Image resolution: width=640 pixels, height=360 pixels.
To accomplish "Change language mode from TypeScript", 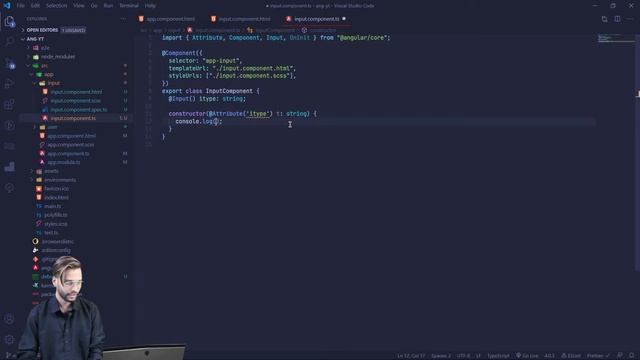I will point(498,356).
